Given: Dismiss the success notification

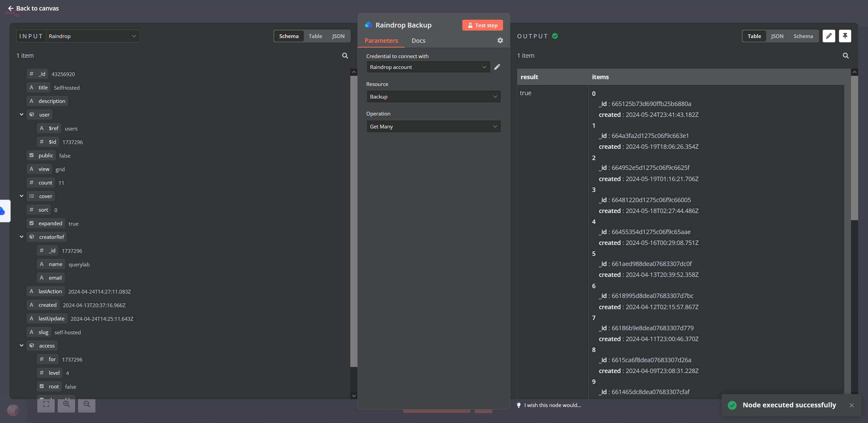Looking at the screenshot, I should (x=851, y=405).
